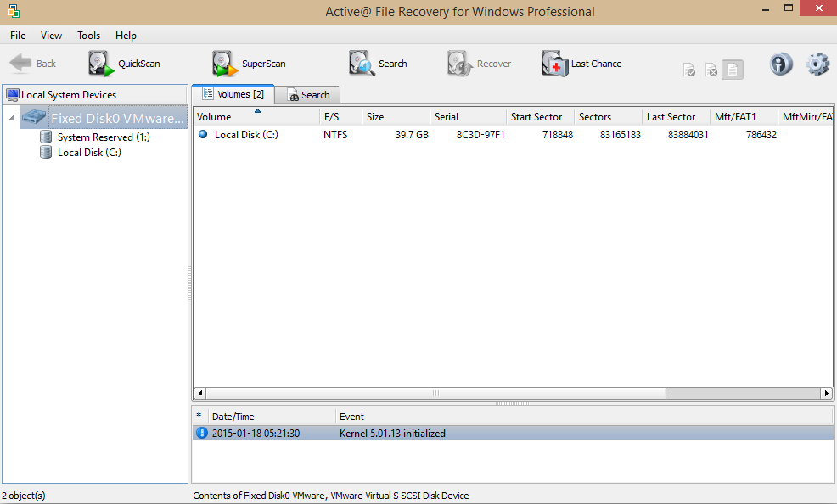Click the 39.7 GB size value

point(412,134)
